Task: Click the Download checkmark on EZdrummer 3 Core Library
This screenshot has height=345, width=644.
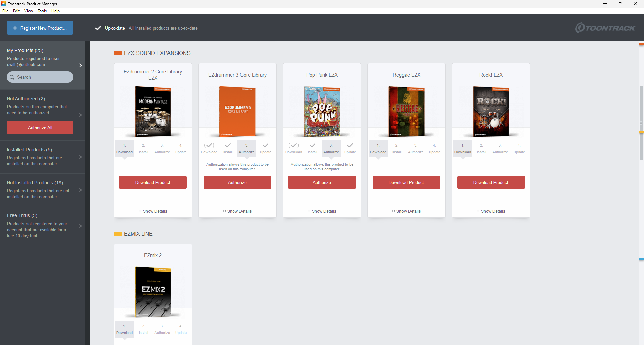Action: [209, 146]
